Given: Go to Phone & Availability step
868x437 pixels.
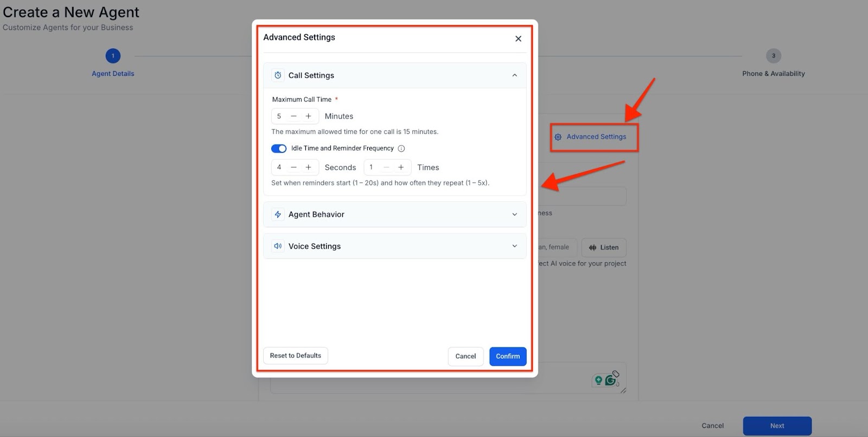Looking at the screenshot, I should [773, 56].
